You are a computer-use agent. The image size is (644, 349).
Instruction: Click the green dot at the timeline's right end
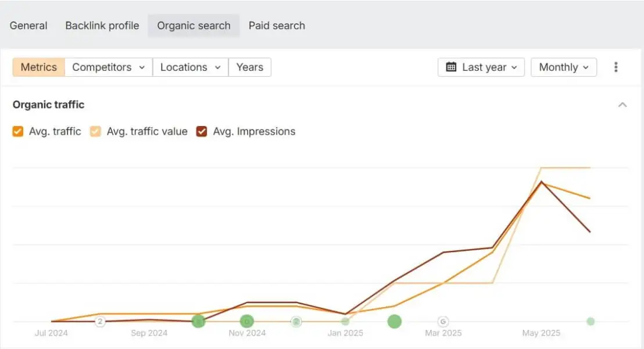click(x=591, y=321)
